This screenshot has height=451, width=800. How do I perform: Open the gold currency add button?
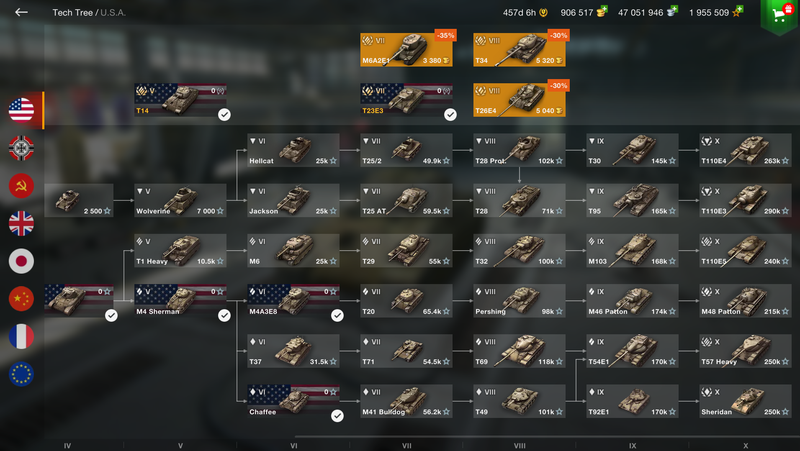coord(602,11)
